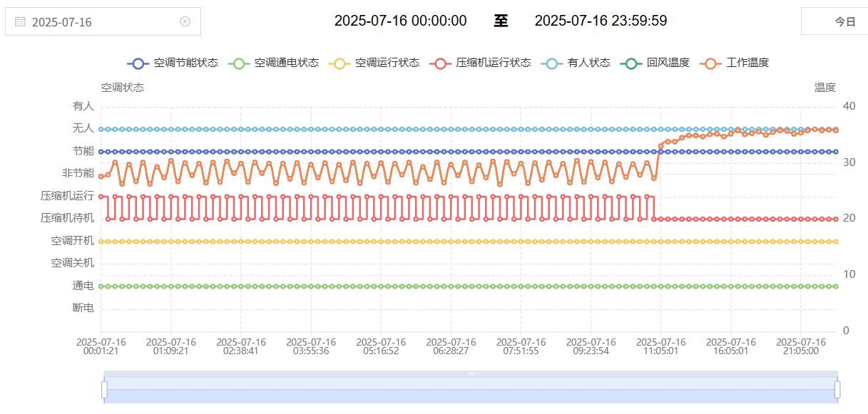Click the zoom slider's top drag bar
The image size is (868, 414).
click(x=471, y=373)
